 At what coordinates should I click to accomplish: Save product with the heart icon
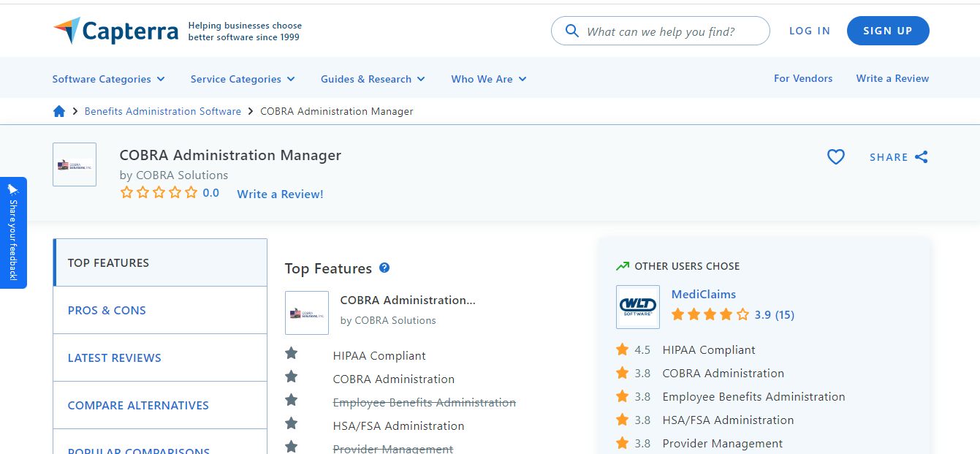(x=835, y=156)
